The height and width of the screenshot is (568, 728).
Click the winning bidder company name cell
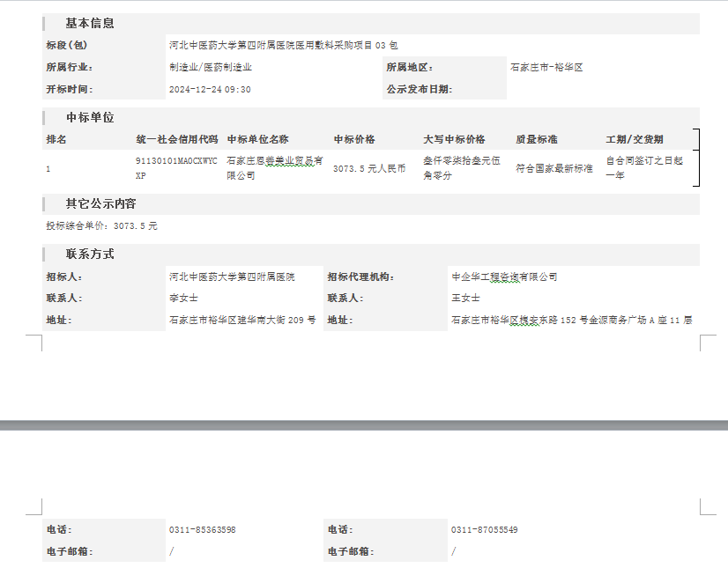[274, 168]
